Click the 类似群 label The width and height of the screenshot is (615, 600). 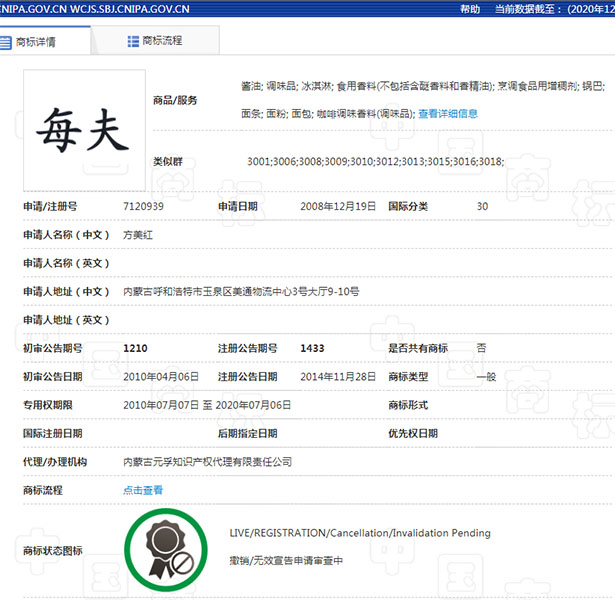(x=168, y=162)
